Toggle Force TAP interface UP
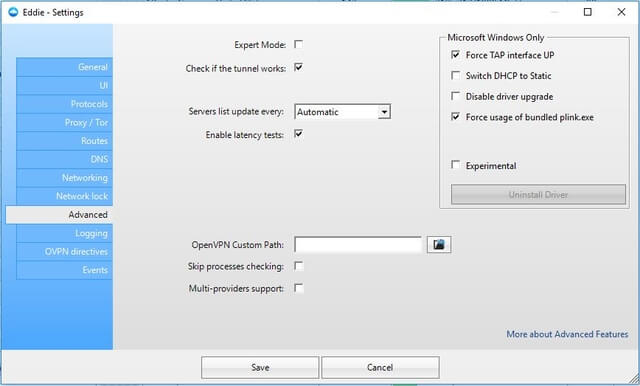The width and height of the screenshot is (640, 386). point(456,55)
